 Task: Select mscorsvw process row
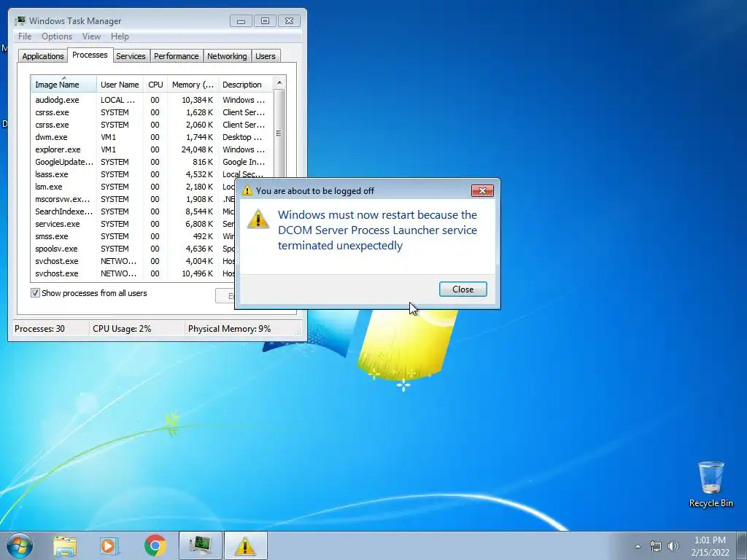tap(133, 199)
